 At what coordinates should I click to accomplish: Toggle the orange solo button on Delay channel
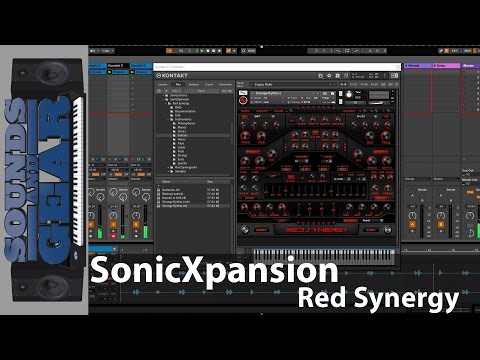[x=441, y=225]
